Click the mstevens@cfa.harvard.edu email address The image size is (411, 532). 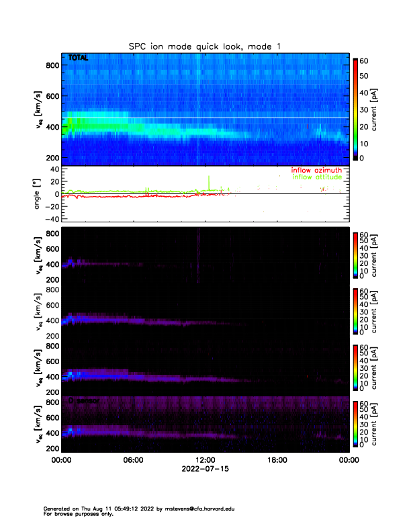(195, 509)
